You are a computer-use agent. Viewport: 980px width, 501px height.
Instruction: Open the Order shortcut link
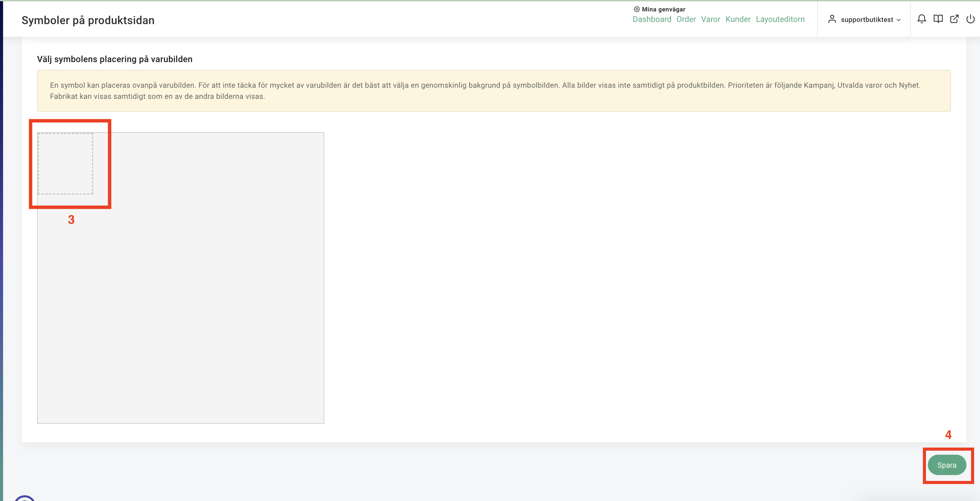(x=686, y=19)
